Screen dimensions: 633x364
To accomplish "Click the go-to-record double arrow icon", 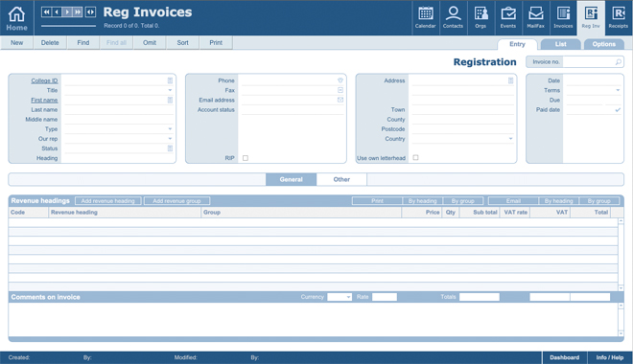I will pos(91,12).
